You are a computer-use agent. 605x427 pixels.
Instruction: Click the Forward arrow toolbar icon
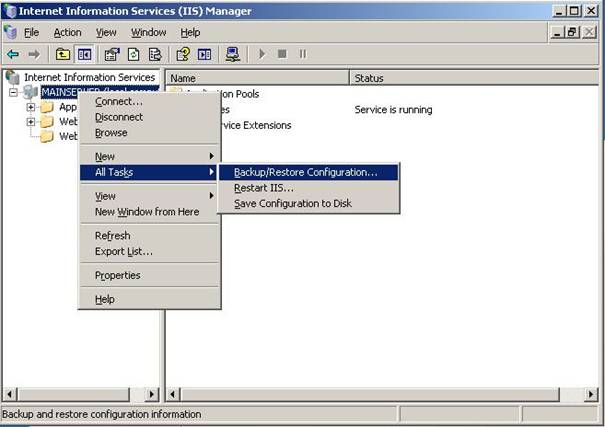[34, 54]
